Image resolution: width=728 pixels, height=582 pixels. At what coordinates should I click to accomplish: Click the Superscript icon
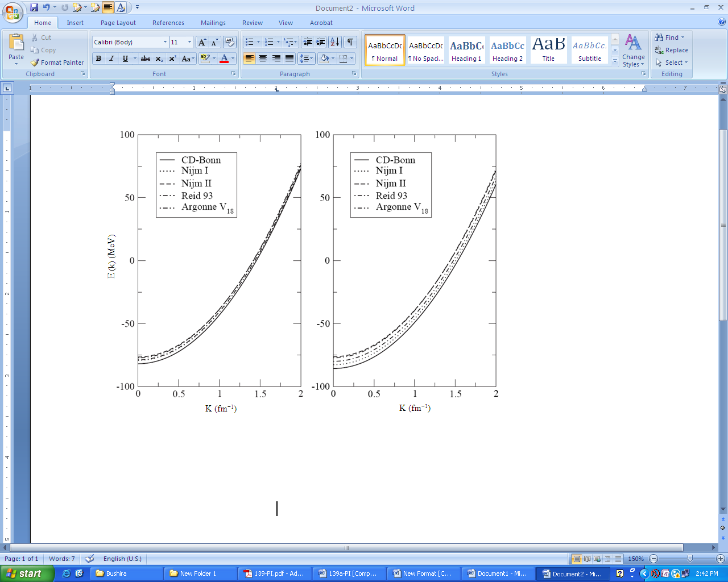[172, 59]
